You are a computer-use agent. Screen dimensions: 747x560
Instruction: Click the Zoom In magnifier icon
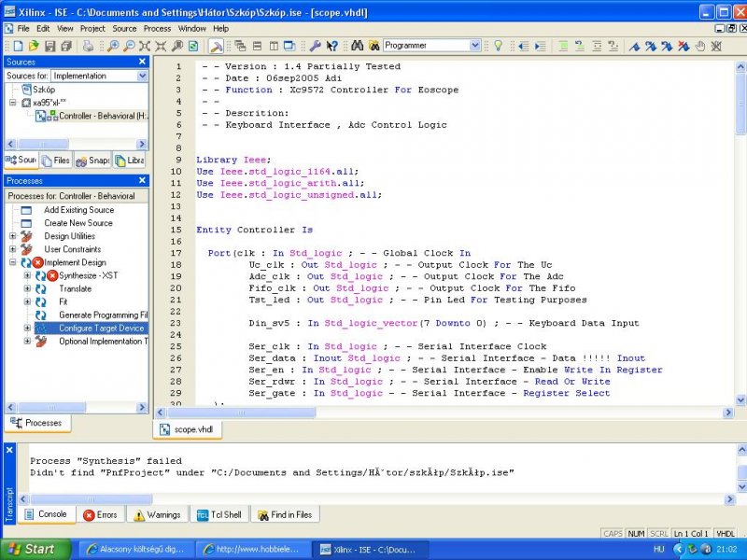click(x=113, y=46)
